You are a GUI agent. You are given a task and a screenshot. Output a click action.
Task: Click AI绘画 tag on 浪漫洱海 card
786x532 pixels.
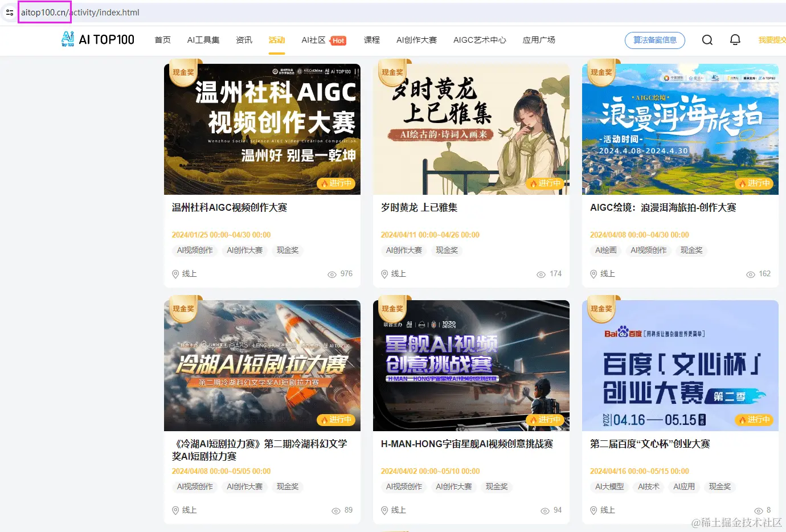[x=606, y=250]
